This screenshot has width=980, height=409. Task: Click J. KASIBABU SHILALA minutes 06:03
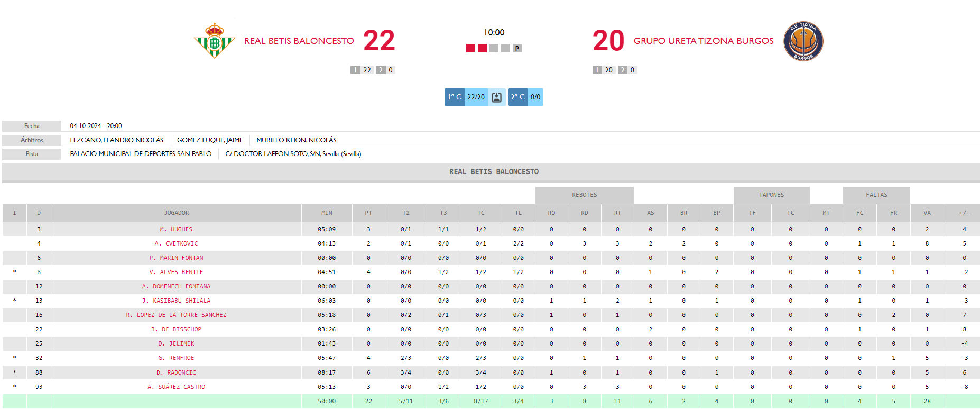327,301
